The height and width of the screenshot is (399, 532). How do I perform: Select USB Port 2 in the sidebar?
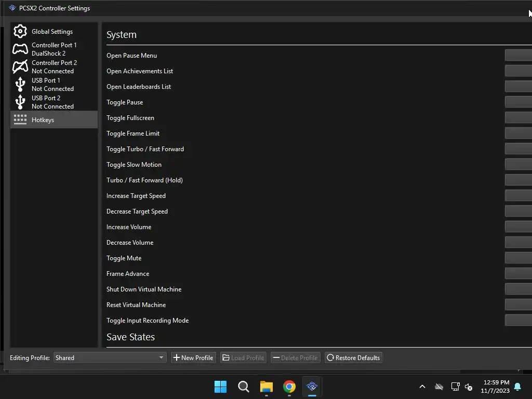coord(54,102)
